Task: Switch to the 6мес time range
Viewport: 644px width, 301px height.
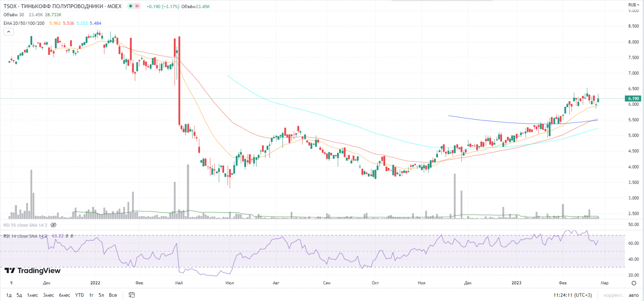Action: tap(64, 295)
